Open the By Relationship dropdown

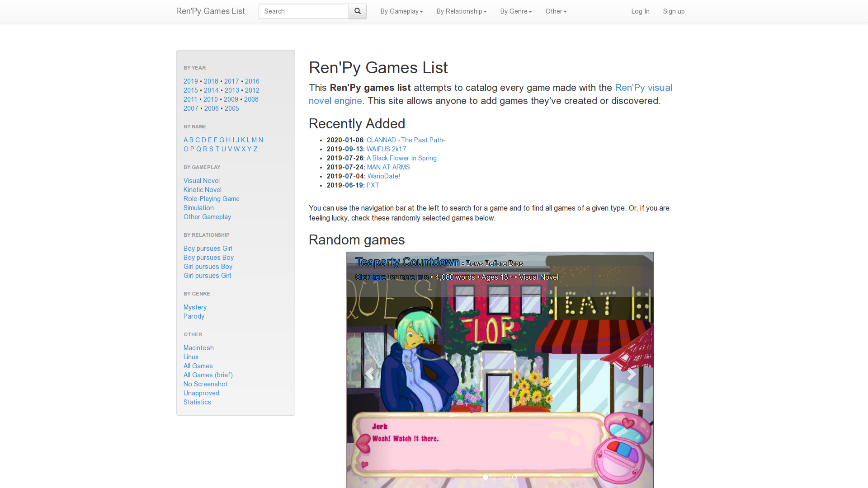pyautogui.click(x=461, y=11)
